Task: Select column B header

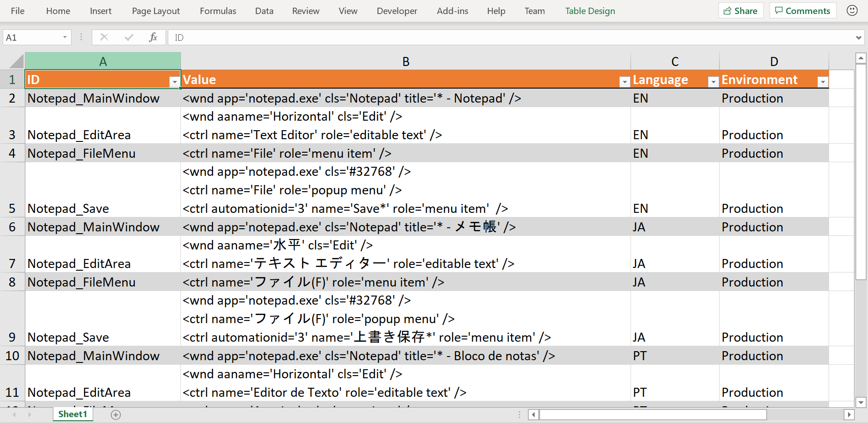Action: [406, 61]
